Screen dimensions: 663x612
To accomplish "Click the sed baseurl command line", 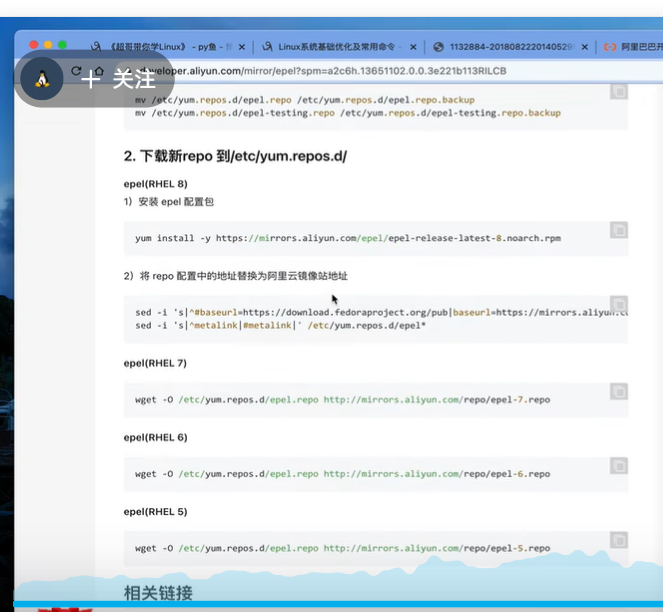I will 381,312.
